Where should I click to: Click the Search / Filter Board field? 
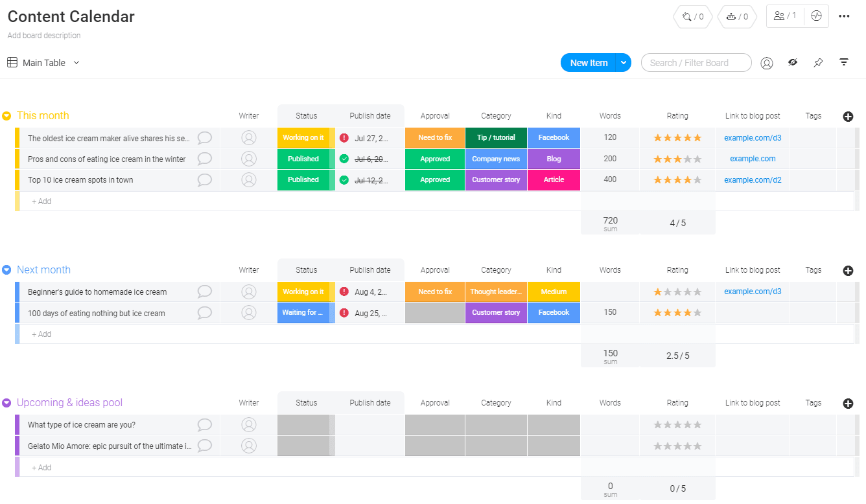696,63
